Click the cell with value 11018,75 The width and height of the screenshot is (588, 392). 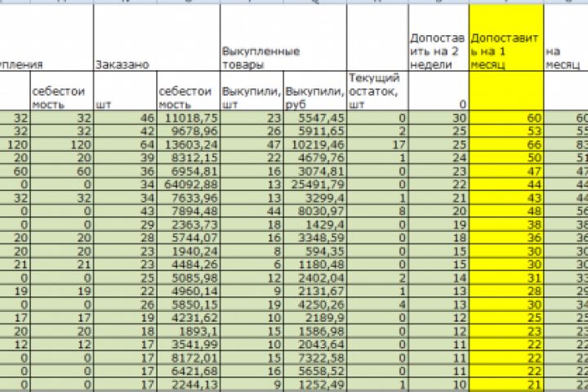189,118
